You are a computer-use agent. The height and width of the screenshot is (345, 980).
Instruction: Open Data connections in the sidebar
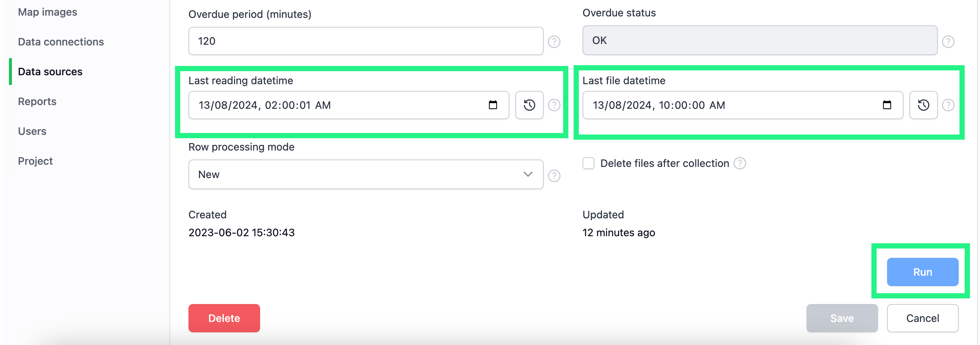click(61, 42)
